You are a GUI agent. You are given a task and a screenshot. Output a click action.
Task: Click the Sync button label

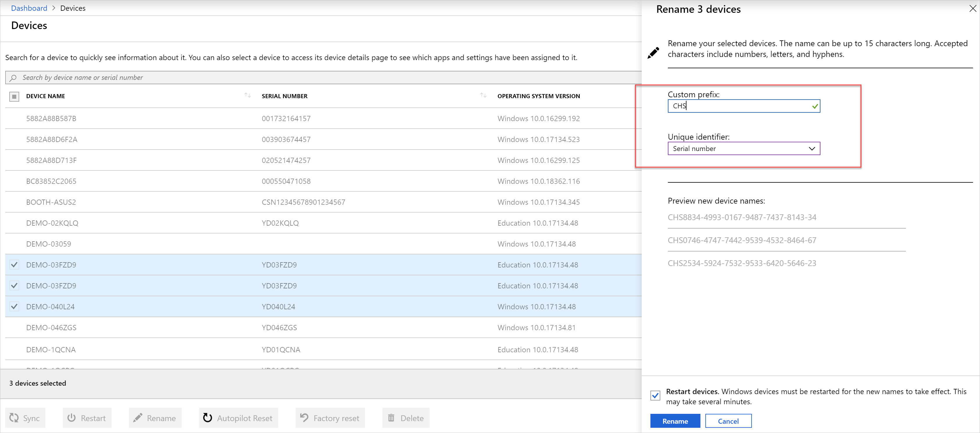(31, 418)
